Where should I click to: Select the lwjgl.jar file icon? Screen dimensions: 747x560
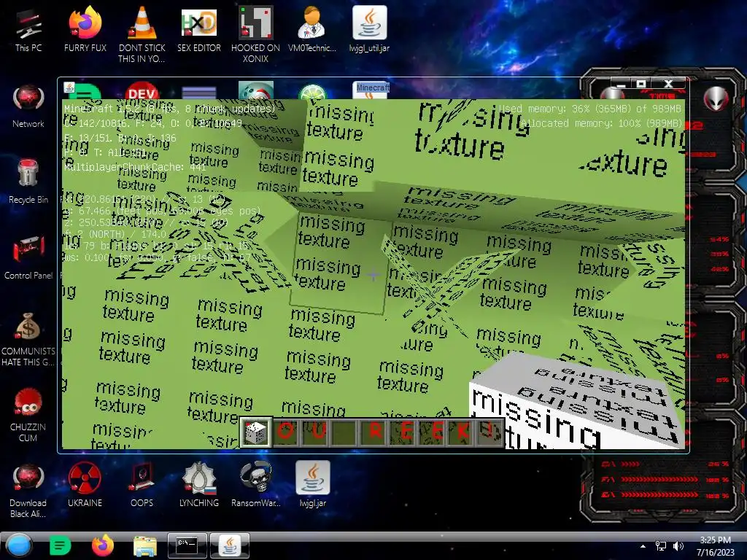coord(312,485)
